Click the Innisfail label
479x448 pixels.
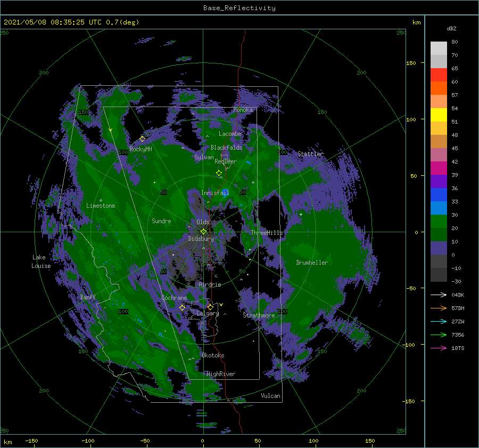click(215, 193)
